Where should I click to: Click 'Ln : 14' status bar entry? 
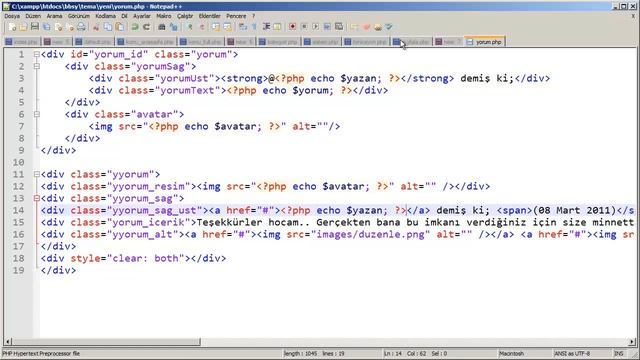click(x=393, y=353)
